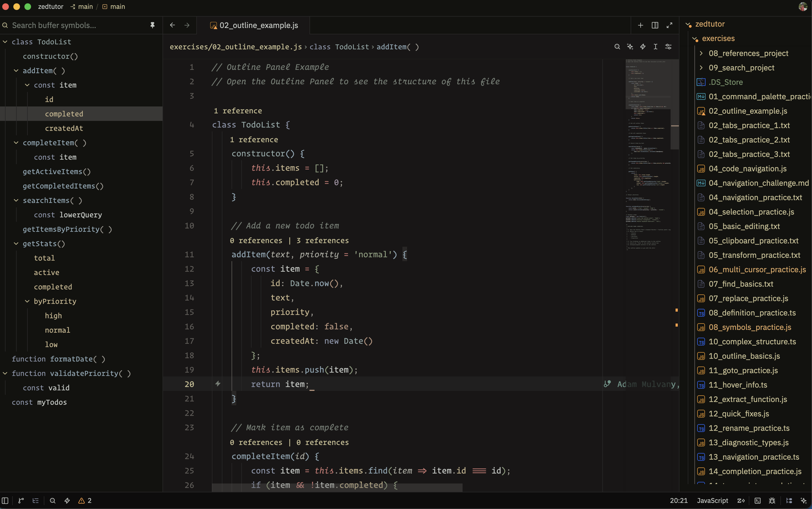Collapse the byPriority outline node
Image resolution: width=812 pixels, height=509 pixels.
(27, 301)
